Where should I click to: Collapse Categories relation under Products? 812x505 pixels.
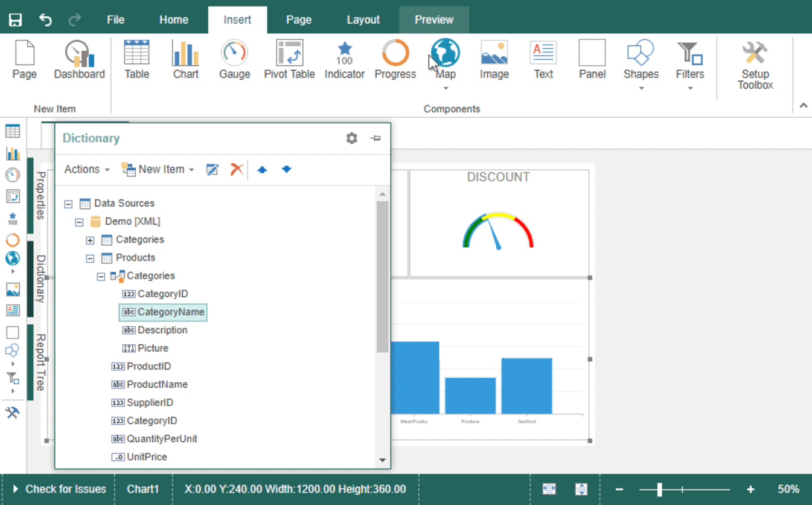101,277
